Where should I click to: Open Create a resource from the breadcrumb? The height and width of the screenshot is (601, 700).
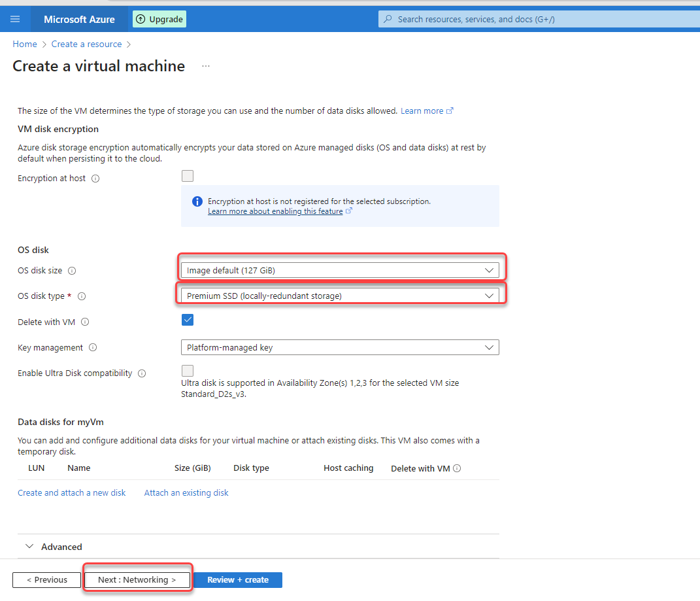pos(86,44)
